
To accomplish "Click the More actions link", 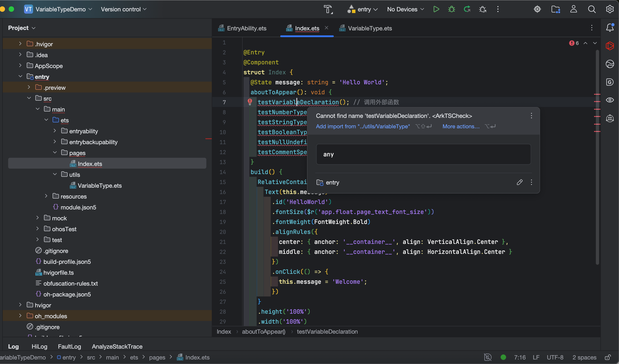I will (x=461, y=126).
